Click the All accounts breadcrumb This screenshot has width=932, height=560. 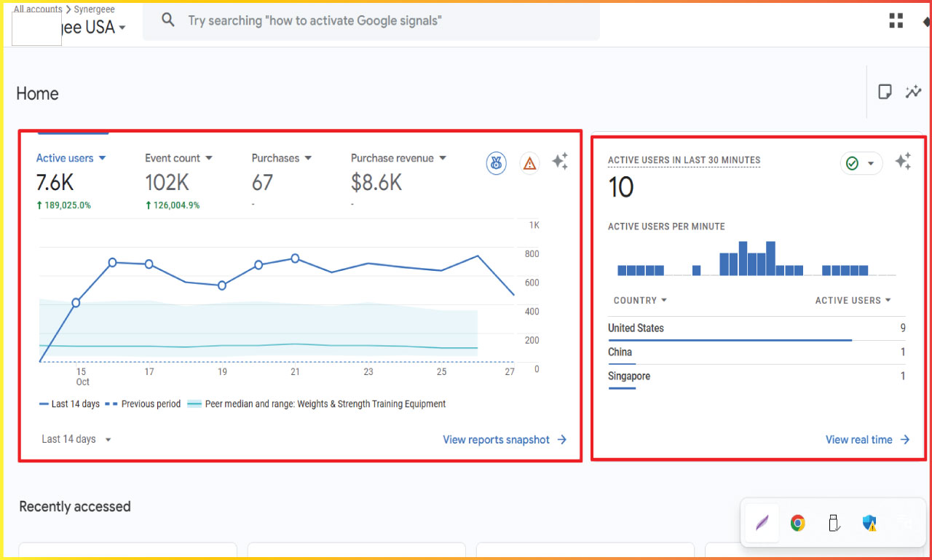tap(36, 9)
